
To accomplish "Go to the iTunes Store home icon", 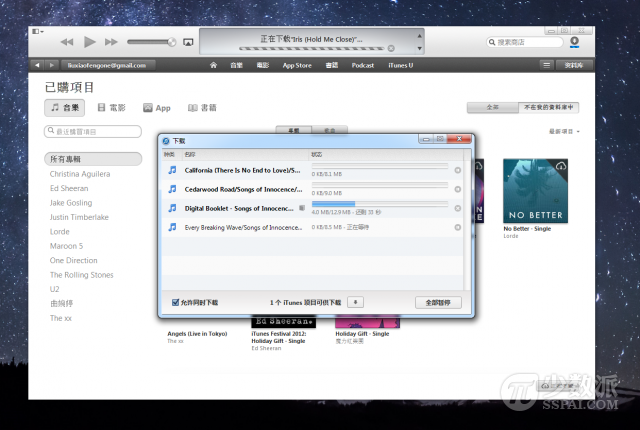I will pyautogui.click(x=213, y=65).
